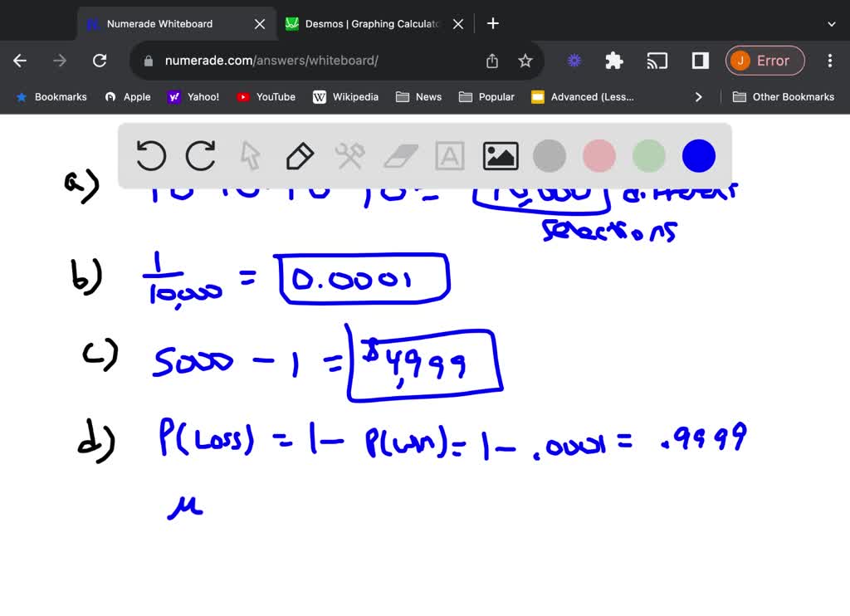Image resolution: width=850 pixels, height=616 pixels.
Task: Pick the pink pen color
Action: click(599, 155)
